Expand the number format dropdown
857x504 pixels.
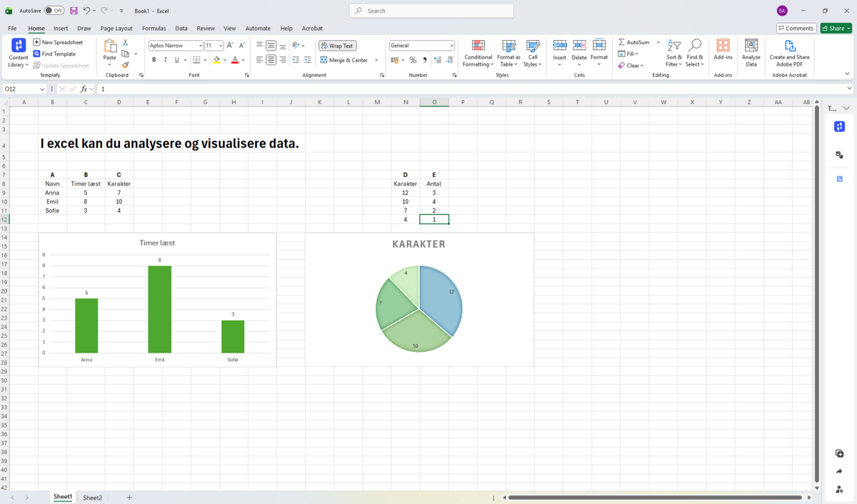(451, 46)
